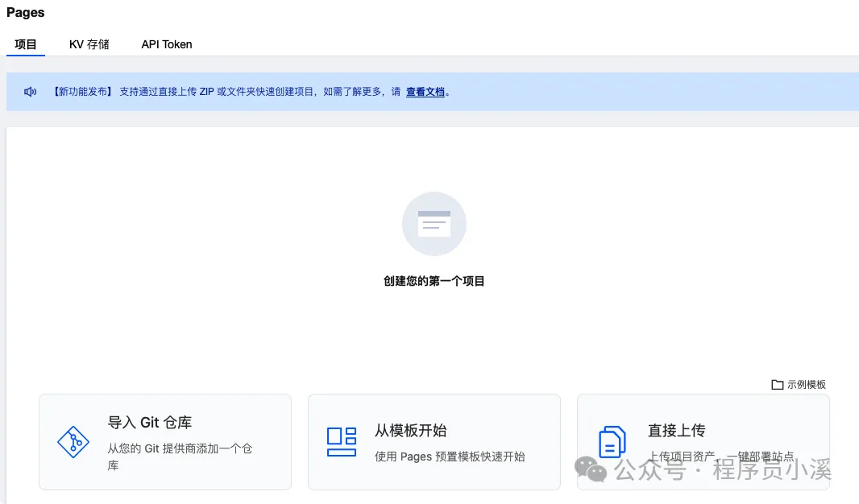Image resolution: width=859 pixels, height=504 pixels.
Task: Click the folder icon next to 示例模板
Action: [x=777, y=384]
